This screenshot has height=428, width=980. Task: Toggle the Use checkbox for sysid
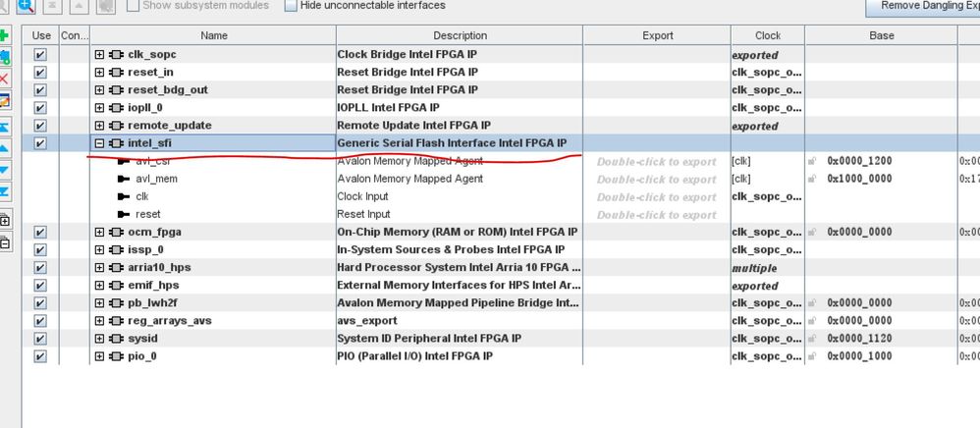coord(40,339)
